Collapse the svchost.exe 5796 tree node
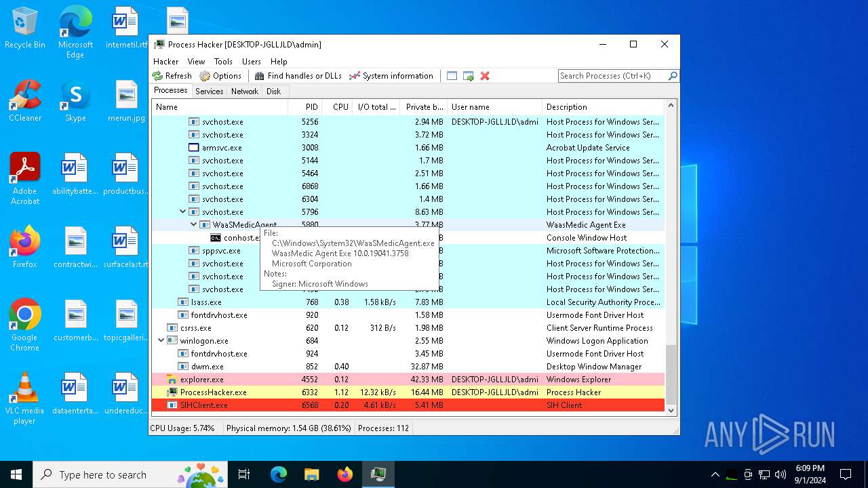 click(x=183, y=212)
